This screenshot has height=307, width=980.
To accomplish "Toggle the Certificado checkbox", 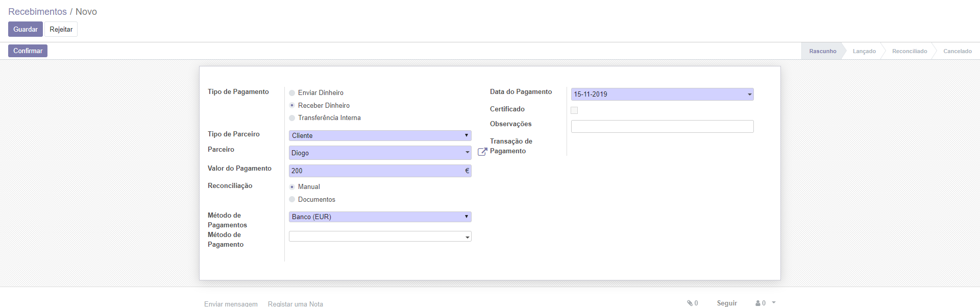I will point(574,110).
